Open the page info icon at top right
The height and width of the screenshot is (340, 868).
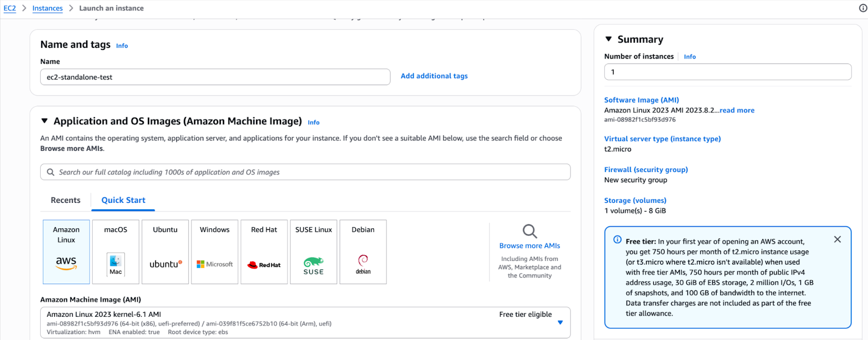pyautogui.click(x=863, y=8)
